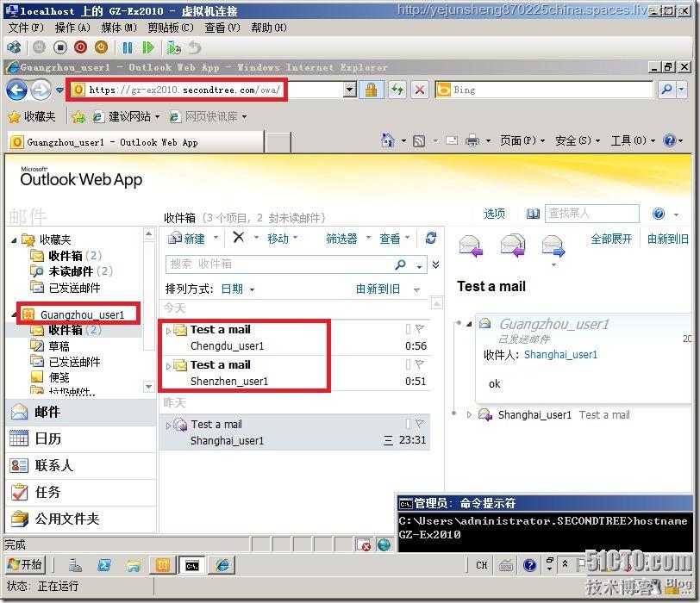
Task: Click the IE Home icon
Action: pos(388,140)
